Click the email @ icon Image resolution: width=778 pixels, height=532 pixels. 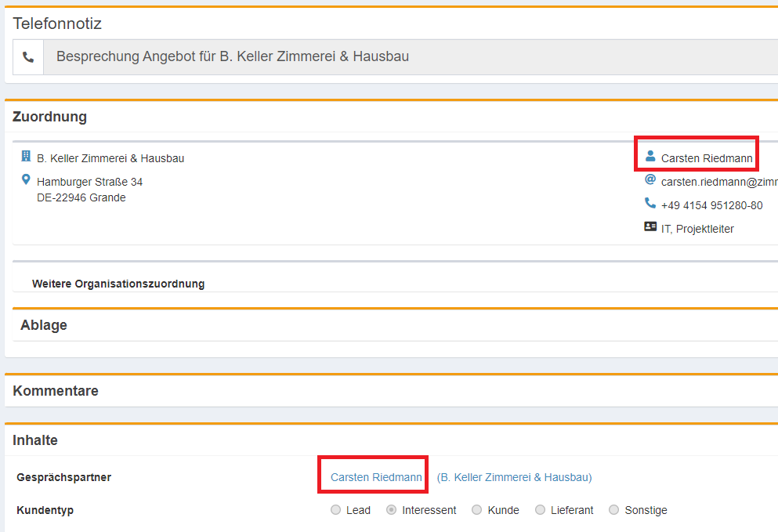pos(650,180)
